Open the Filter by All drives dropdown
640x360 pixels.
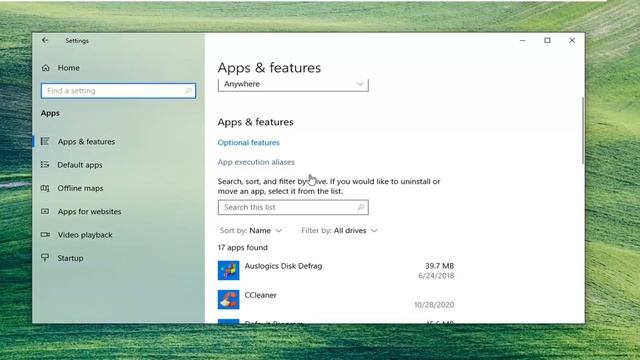point(339,231)
